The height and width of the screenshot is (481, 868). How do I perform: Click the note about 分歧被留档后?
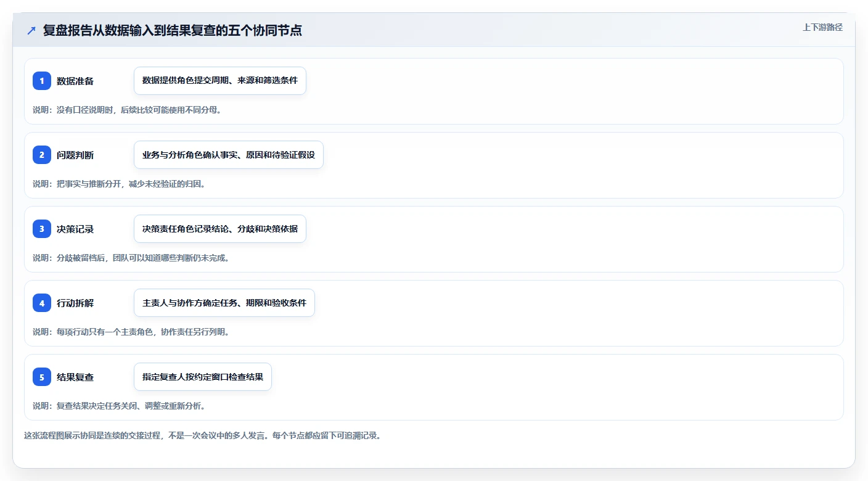point(131,258)
